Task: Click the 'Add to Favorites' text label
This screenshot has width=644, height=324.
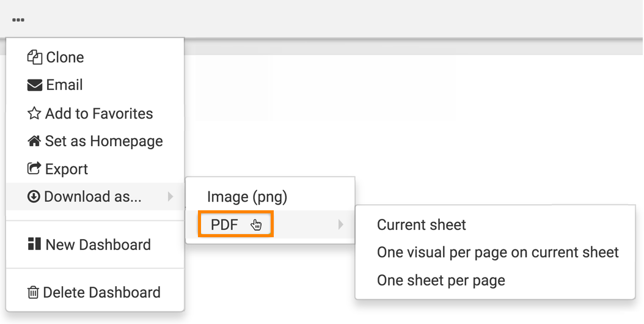Action: 99,114
